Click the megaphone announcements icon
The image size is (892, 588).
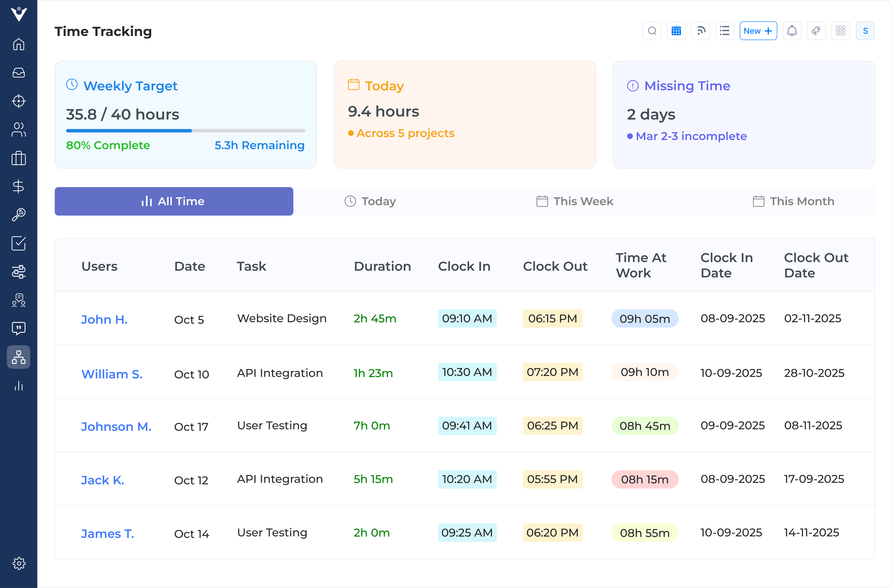point(817,30)
